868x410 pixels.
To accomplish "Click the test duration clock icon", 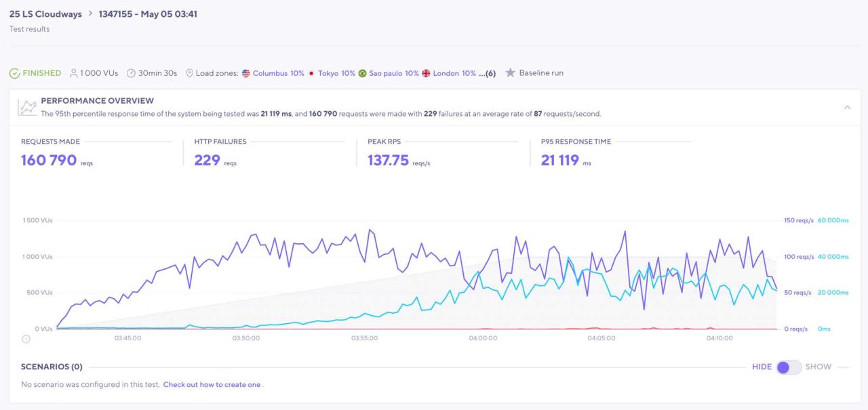I will [x=131, y=73].
